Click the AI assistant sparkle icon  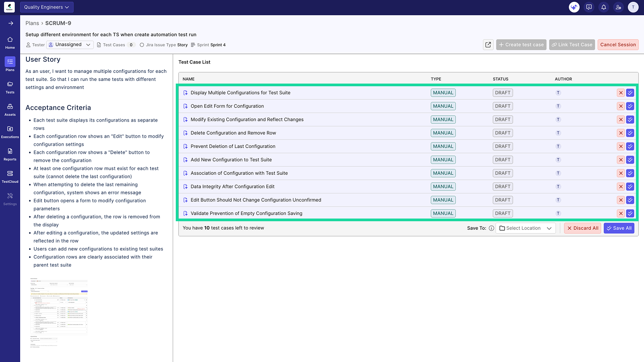(574, 7)
